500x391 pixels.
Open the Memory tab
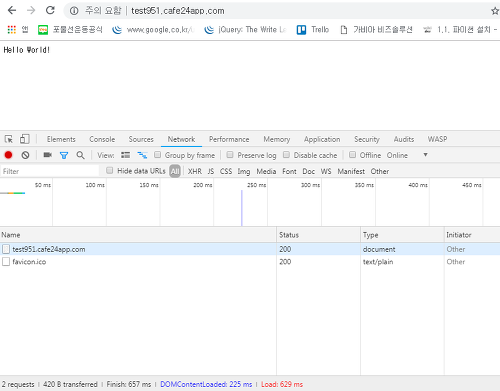pos(277,139)
